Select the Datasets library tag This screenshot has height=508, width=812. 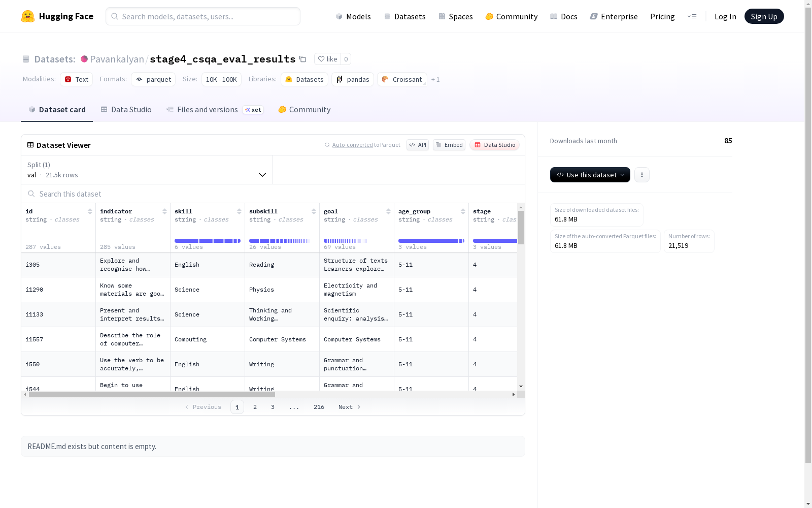(304, 79)
